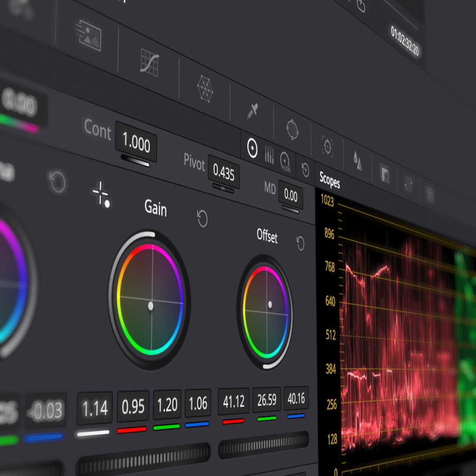The width and height of the screenshot is (476, 476).
Task: Click the Offset color wheel center point
Action: (x=270, y=305)
